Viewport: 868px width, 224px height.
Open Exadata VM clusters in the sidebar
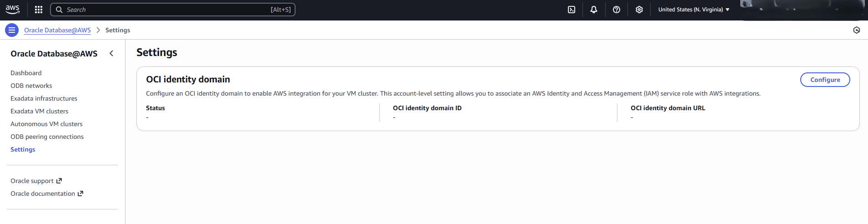(40, 111)
